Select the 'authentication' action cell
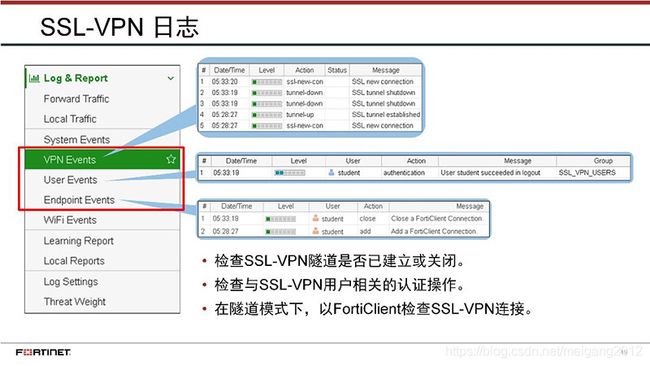 click(x=404, y=172)
